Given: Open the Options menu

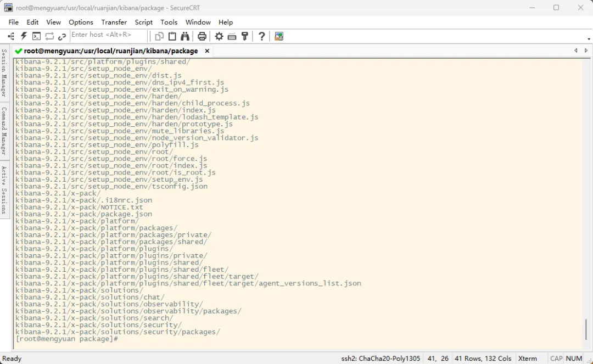Looking at the screenshot, I should 81,23.
